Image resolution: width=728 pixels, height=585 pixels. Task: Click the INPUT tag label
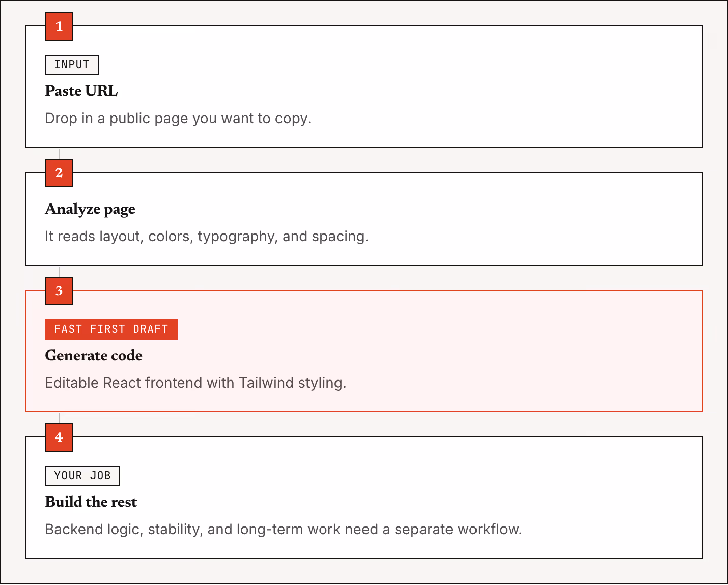[x=72, y=65]
